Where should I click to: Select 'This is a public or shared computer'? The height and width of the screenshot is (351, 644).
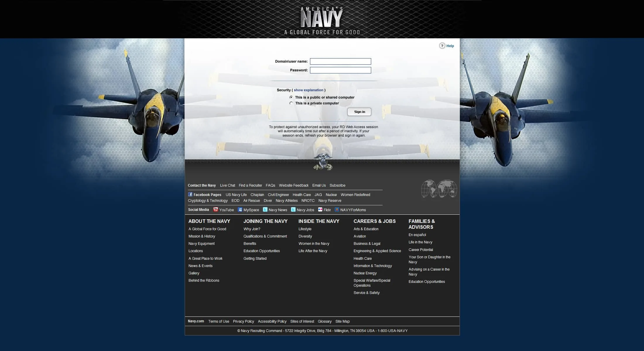[x=291, y=97]
